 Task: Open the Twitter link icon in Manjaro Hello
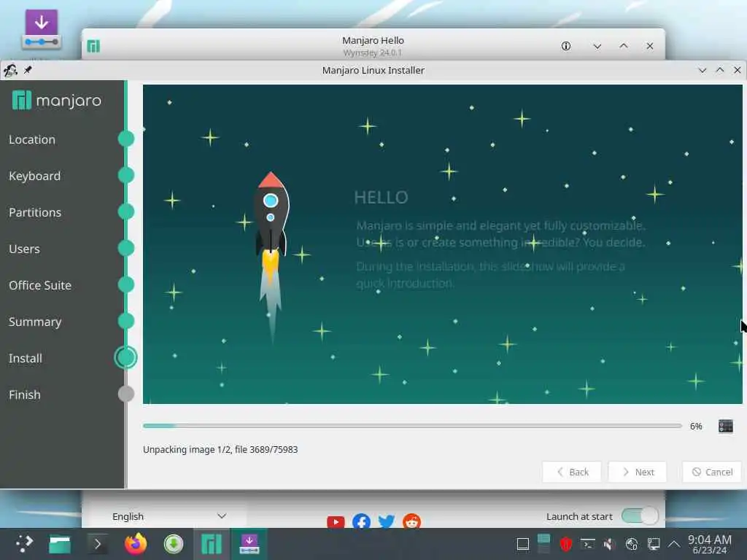tap(387, 521)
